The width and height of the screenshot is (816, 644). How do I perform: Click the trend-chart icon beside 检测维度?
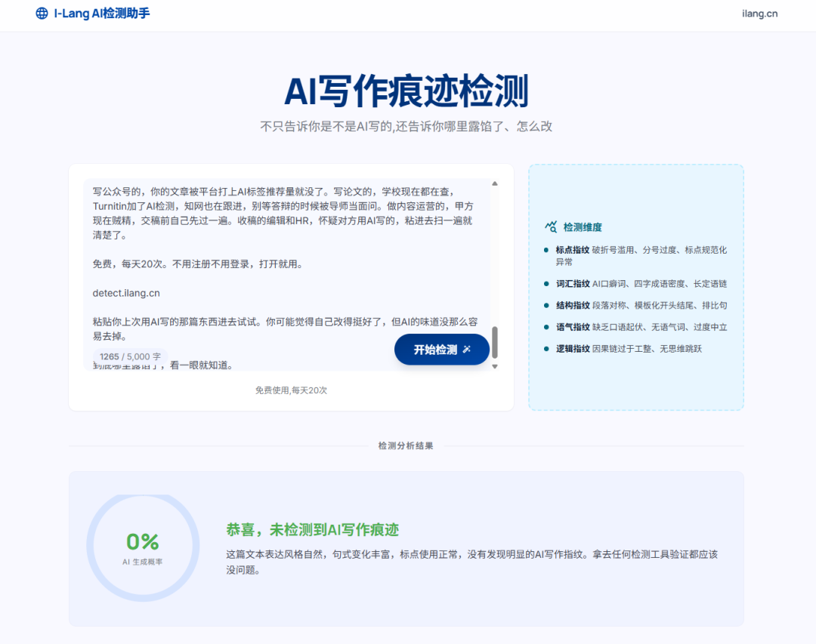(552, 226)
